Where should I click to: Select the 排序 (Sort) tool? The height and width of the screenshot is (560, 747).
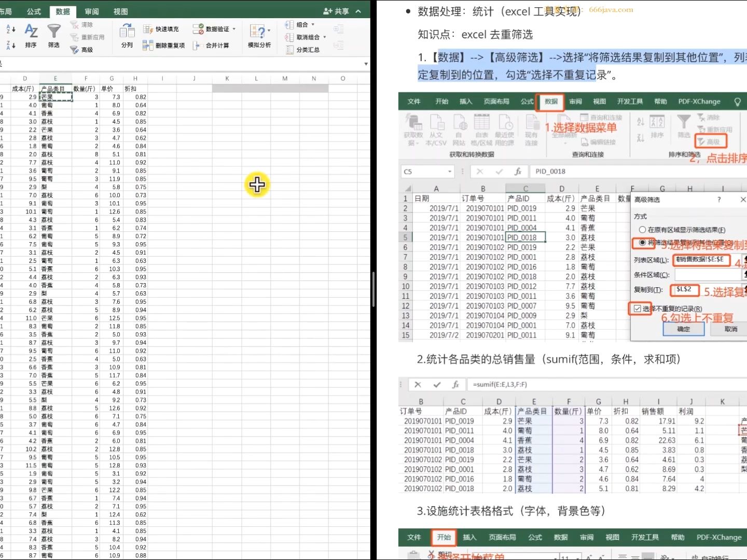31,36
